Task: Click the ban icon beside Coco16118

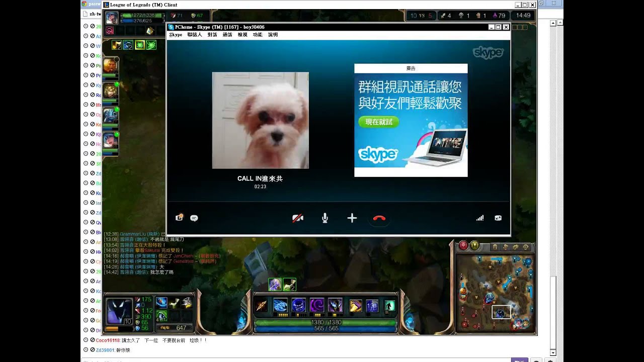Action: coord(92,340)
